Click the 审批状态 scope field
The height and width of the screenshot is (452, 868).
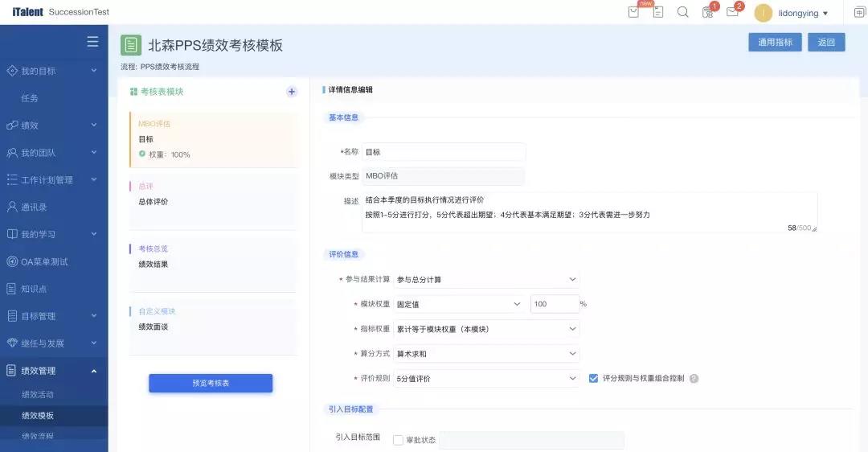coord(531,441)
